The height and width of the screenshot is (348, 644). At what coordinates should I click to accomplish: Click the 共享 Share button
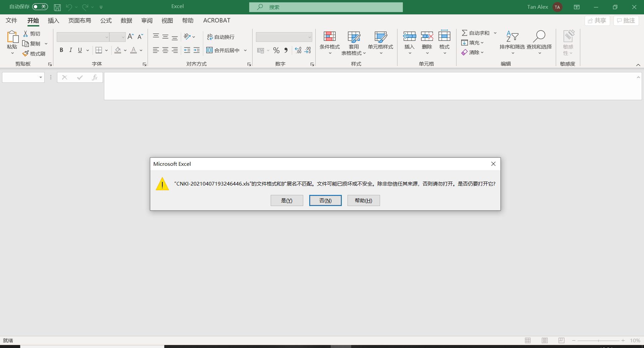coord(597,20)
